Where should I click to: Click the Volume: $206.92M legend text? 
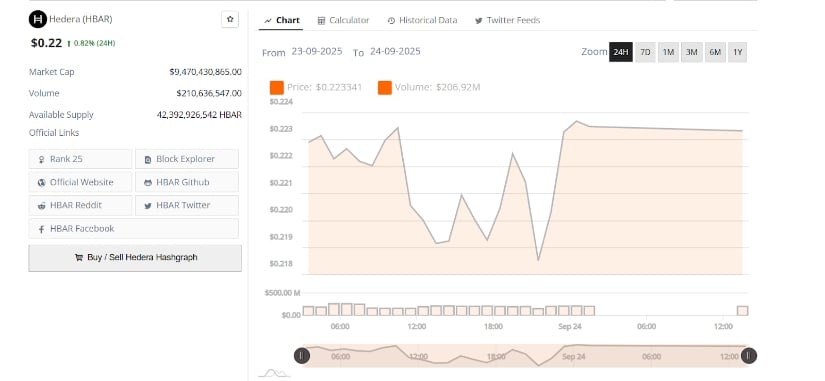point(437,87)
